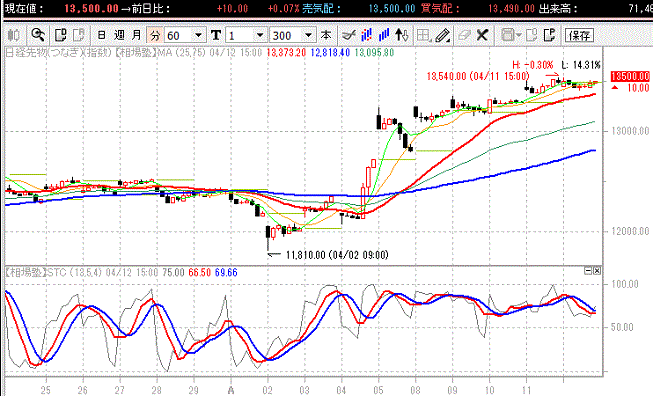This screenshot has height=396, width=653.
Task: Open the 300 bar count dropdown
Action: (x=309, y=35)
